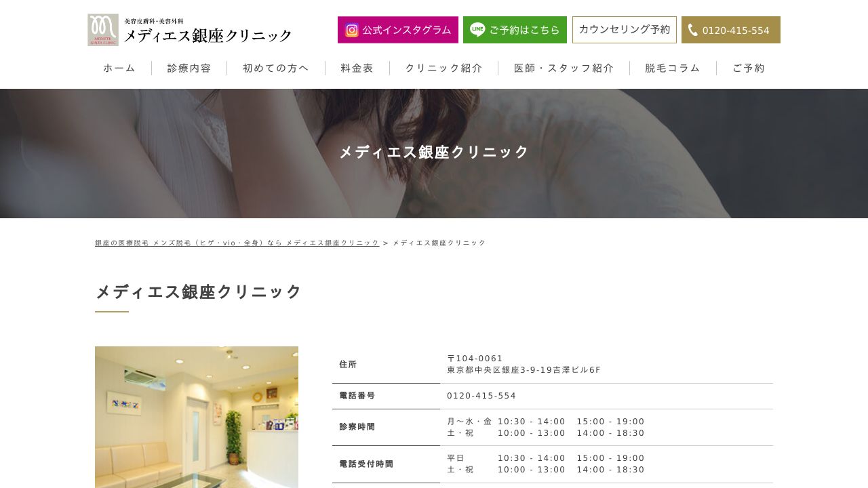Screen dimensions: 868x488
Task: Click the gold phone number banner
Action: [731, 30]
